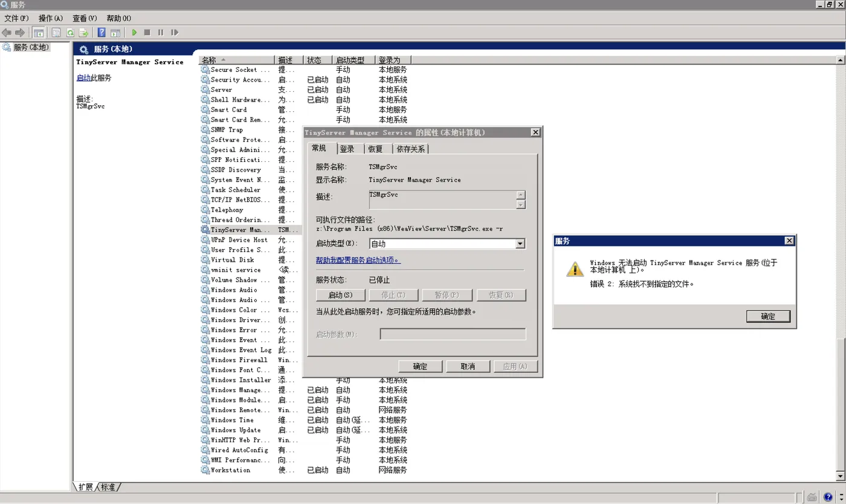
Task: Sort services by the 登录为 column header
Action: point(393,60)
